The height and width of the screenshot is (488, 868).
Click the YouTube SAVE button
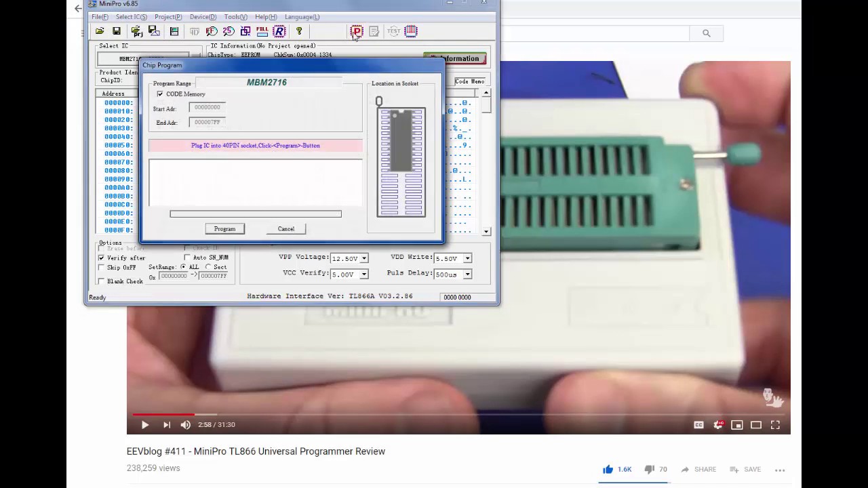point(745,469)
